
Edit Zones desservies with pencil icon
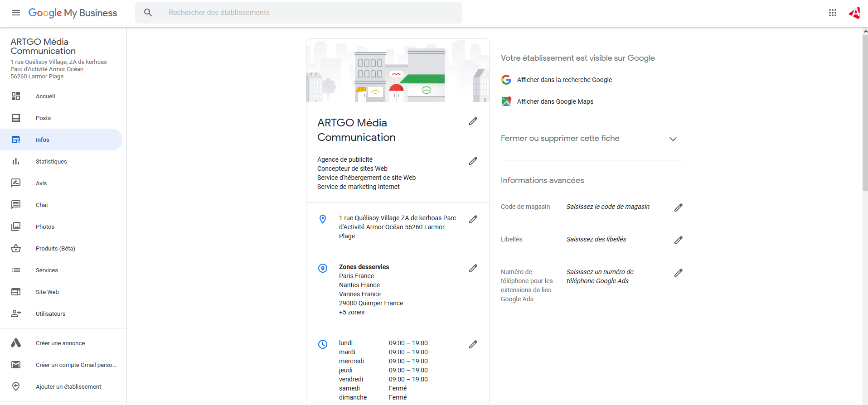pos(473,268)
